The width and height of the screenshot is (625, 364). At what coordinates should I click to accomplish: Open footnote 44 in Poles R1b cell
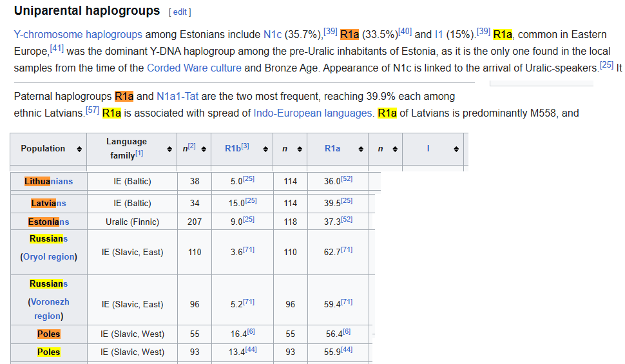point(251,349)
